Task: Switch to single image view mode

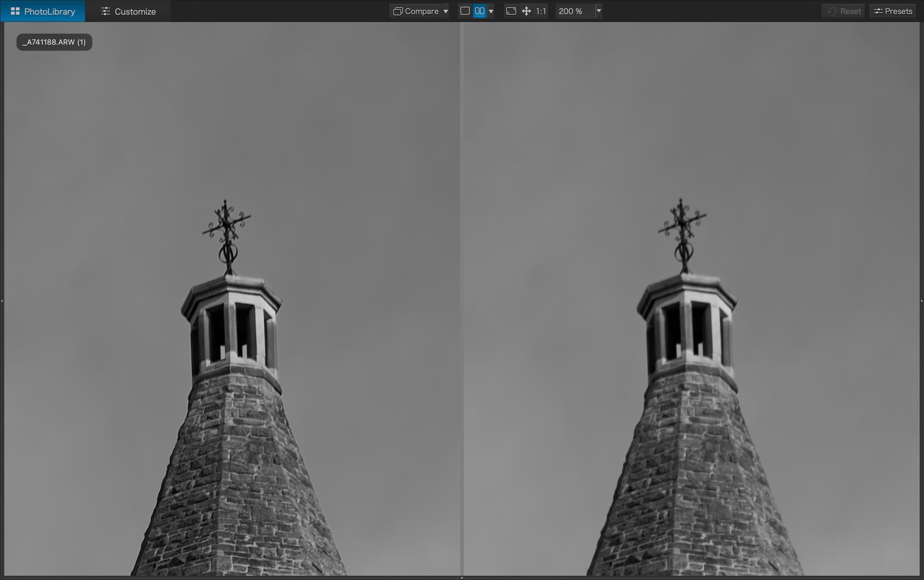Action: (x=465, y=11)
